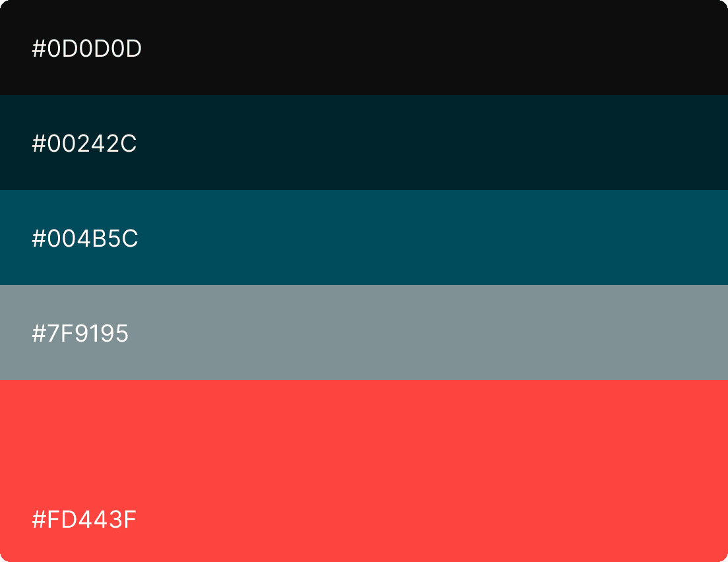Select the hex label on the gray stripe

click(80, 334)
